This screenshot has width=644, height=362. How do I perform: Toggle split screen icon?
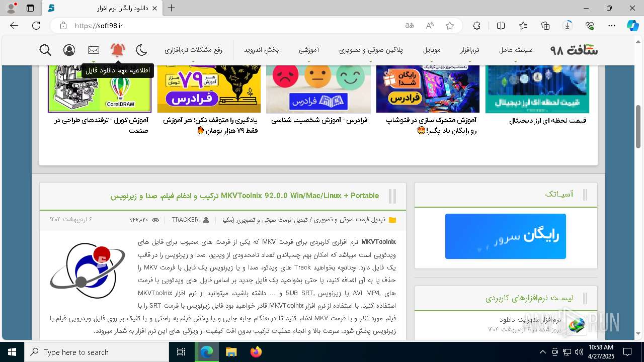click(x=501, y=26)
